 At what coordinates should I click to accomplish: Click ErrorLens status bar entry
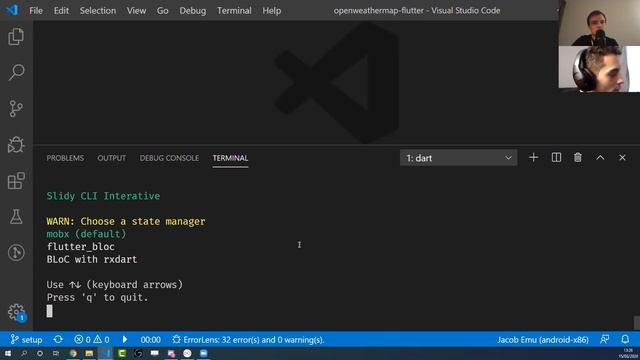(248, 340)
